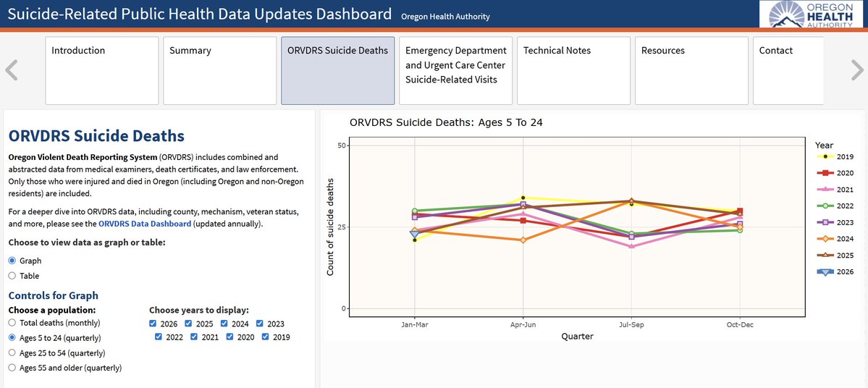Screen dimensions: 868x388
Task: Click the 2025 legend entry
Action: [x=835, y=256]
